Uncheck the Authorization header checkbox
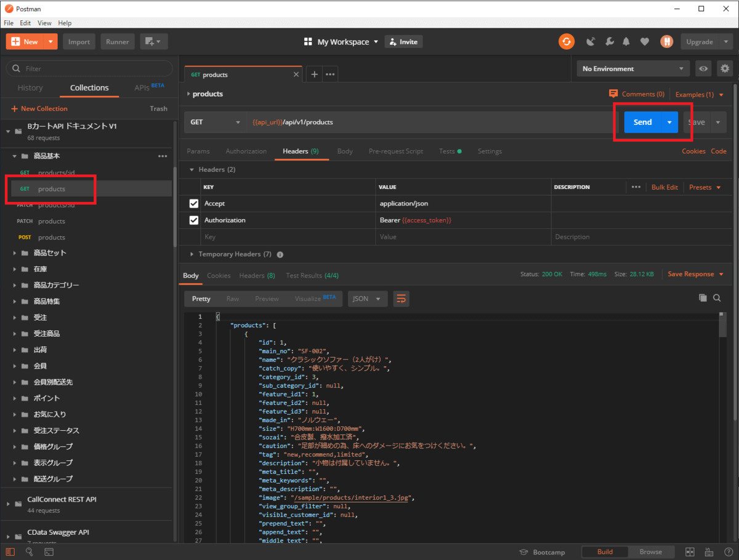This screenshot has height=560, width=739. tap(194, 220)
